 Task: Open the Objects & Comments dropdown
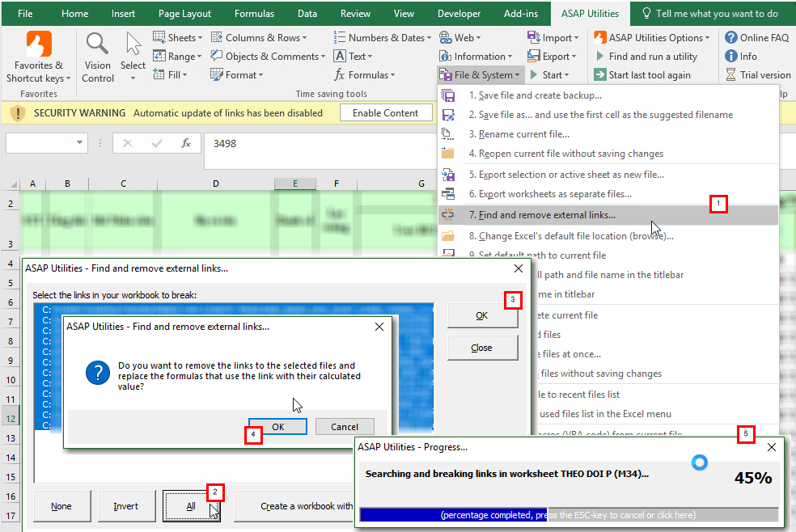coord(268,57)
